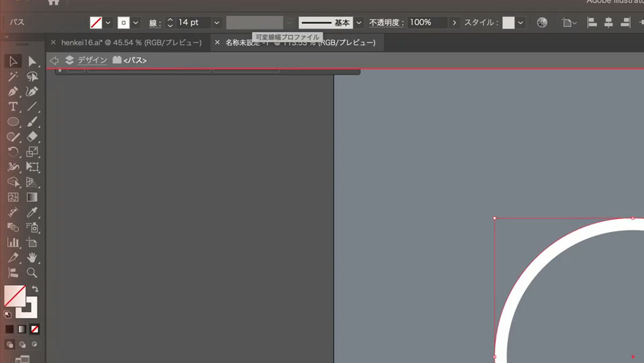
Task: Select the Perspective Grid tool
Action: tap(32, 182)
